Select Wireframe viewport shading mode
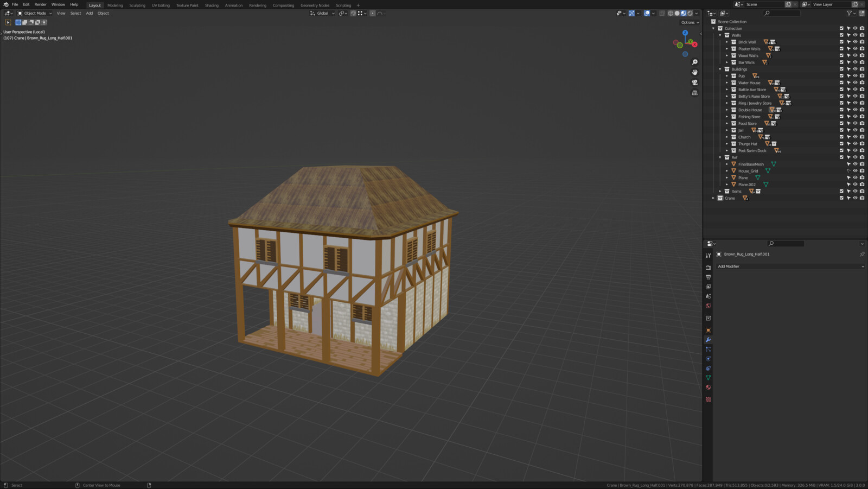This screenshot has width=868, height=489. point(671,13)
